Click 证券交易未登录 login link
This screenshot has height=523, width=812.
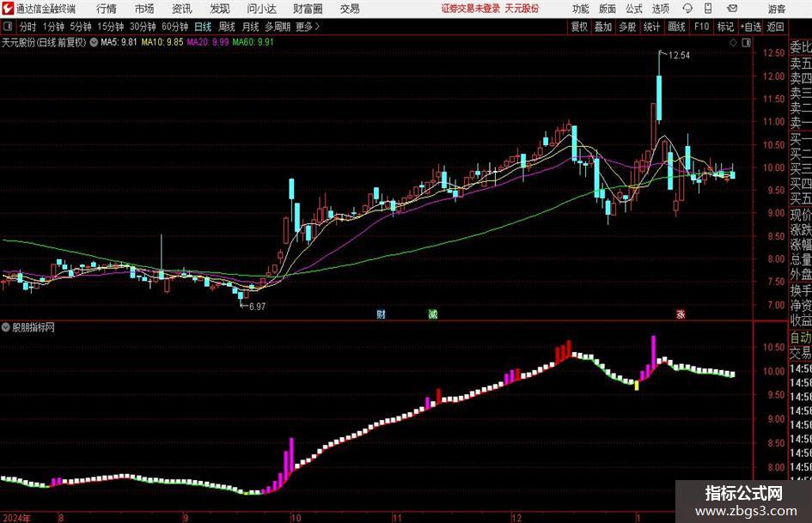click(471, 9)
